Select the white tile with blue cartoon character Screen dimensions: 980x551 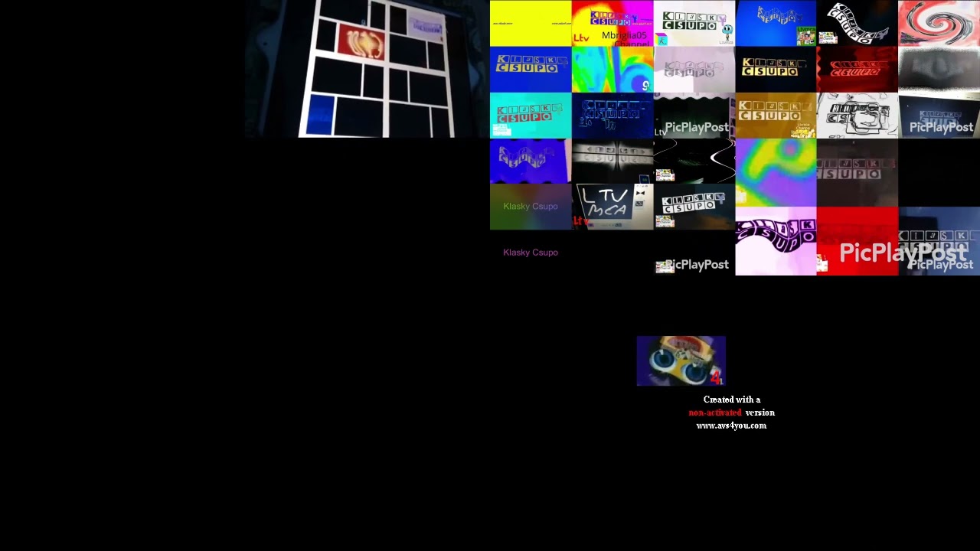(694, 23)
